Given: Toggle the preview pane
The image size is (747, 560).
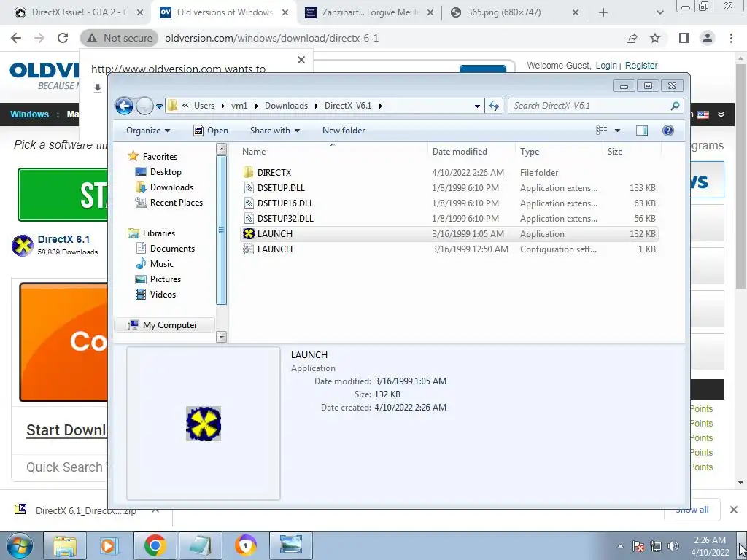Looking at the screenshot, I should pyautogui.click(x=642, y=131).
